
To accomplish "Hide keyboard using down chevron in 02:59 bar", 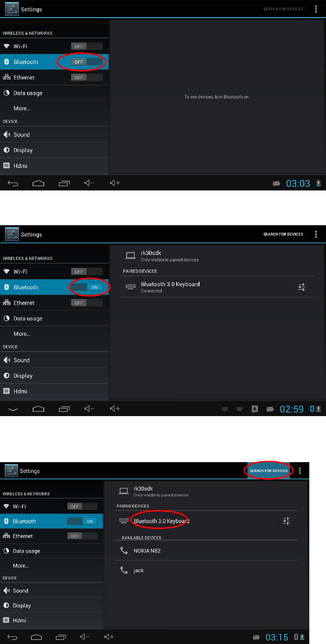I will coord(13,409).
